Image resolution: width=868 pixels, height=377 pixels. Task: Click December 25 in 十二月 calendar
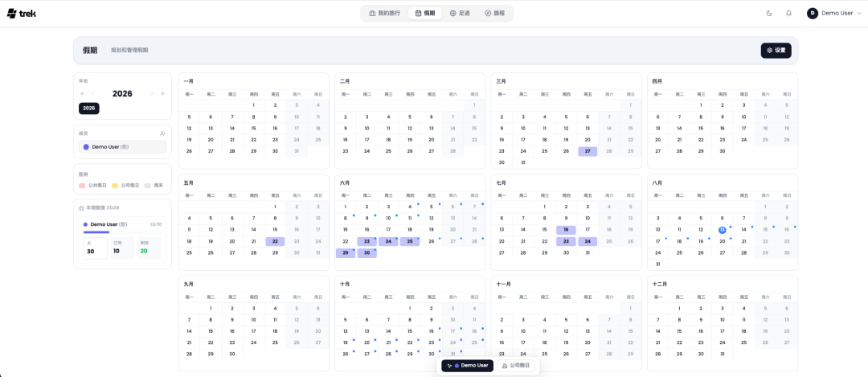(743, 342)
